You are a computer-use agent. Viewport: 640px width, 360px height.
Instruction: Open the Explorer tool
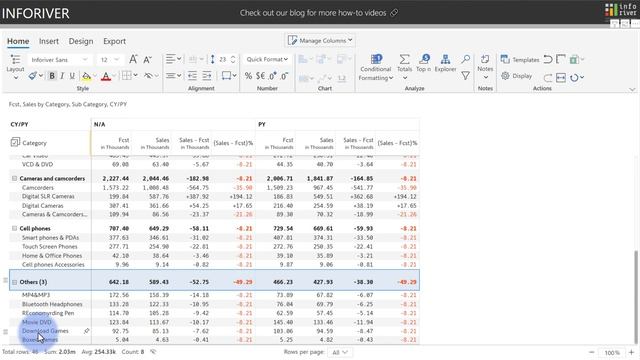click(445, 63)
